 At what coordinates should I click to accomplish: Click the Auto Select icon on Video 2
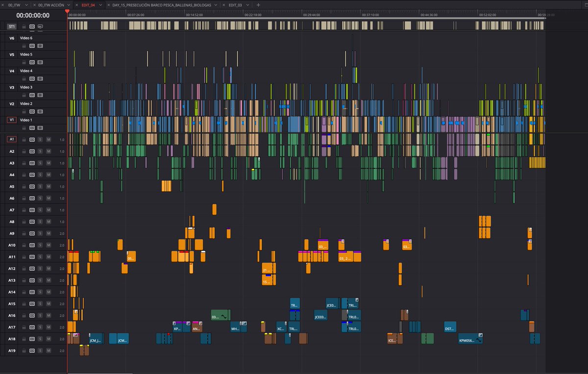coord(31,111)
